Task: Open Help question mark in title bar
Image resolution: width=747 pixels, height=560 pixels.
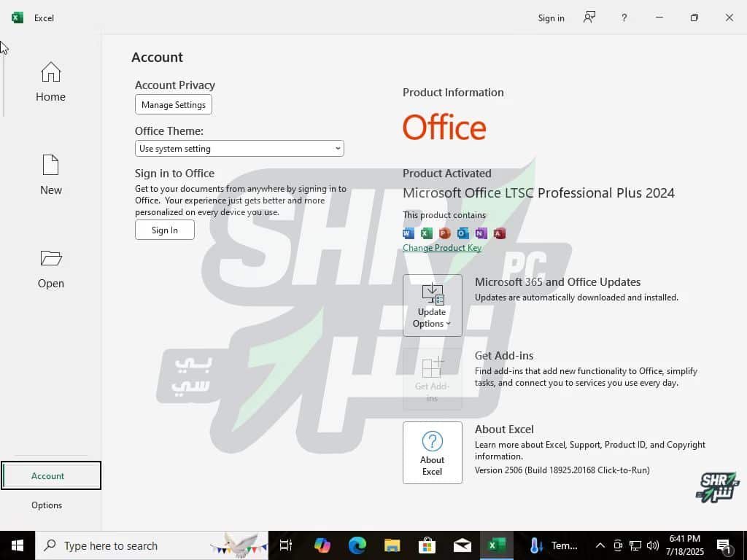Action: click(x=624, y=18)
